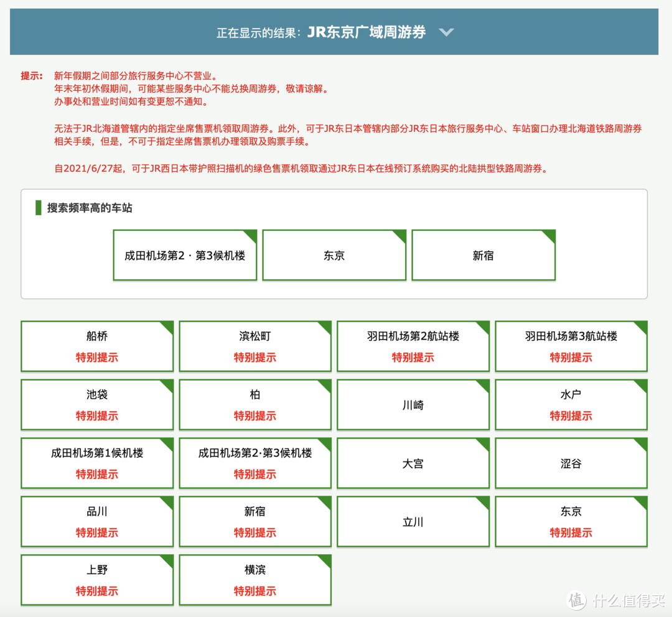Select the 川崎 station card
Image resolution: width=672 pixels, height=617 pixels.
coord(413,404)
